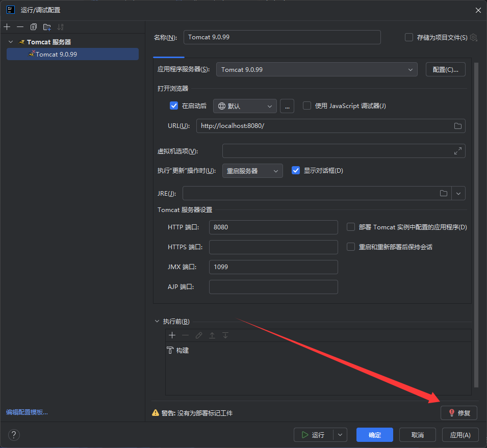Open restart server update action dropdown
Image resolution: width=487 pixels, height=448 pixels.
(x=252, y=171)
